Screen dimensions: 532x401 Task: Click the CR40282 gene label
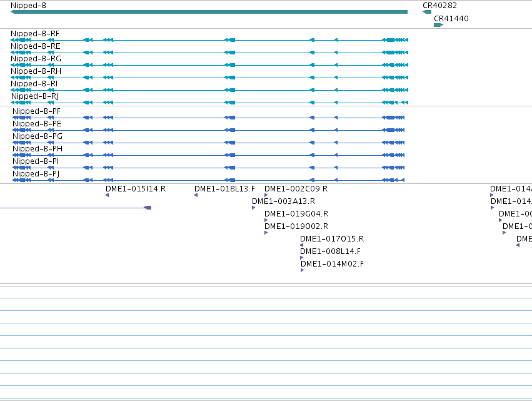click(x=439, y=6)
